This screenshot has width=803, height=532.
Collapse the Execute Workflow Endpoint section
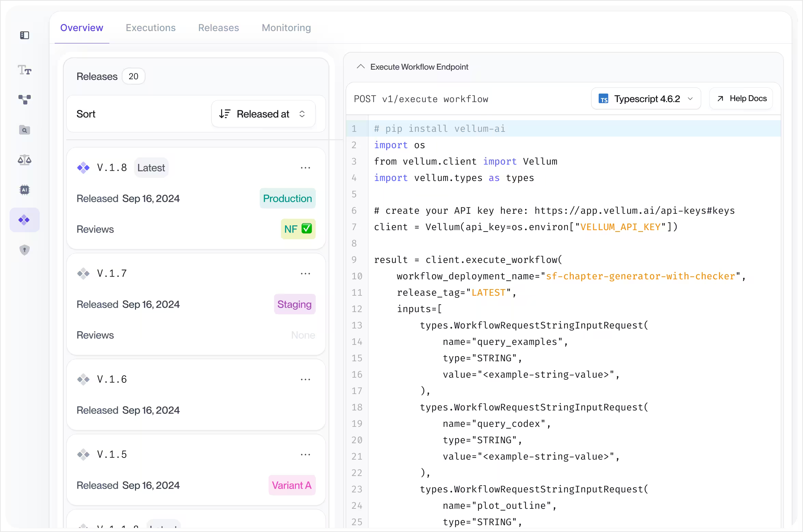[360, 67]
